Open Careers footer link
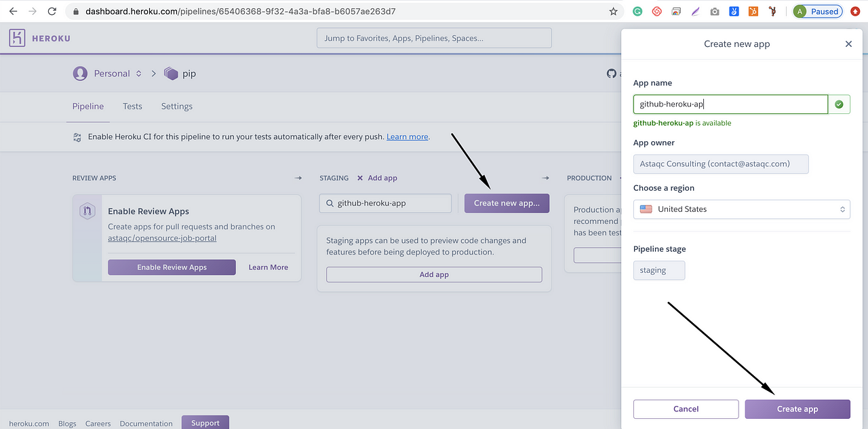The width and height of the screenshot is (868, 429). coord(98,424)
